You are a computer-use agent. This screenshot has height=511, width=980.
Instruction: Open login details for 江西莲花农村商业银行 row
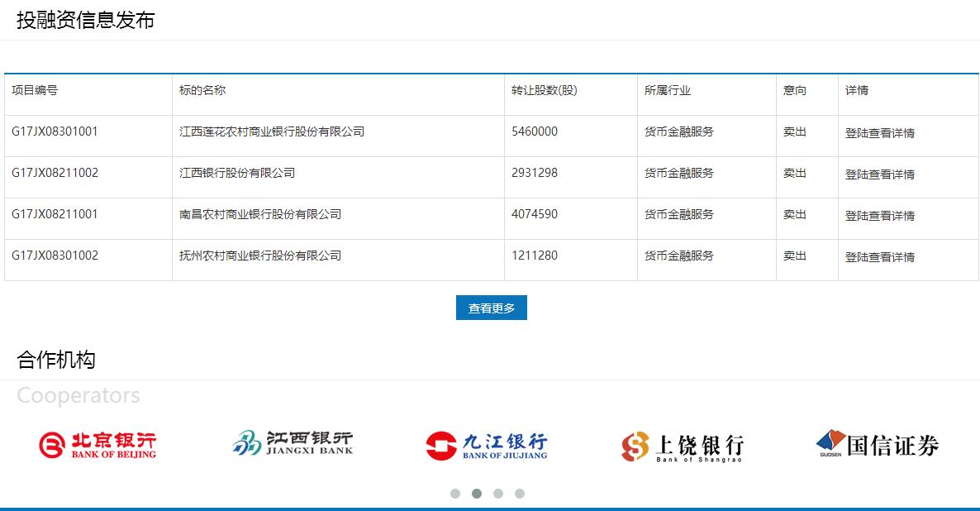879,133
